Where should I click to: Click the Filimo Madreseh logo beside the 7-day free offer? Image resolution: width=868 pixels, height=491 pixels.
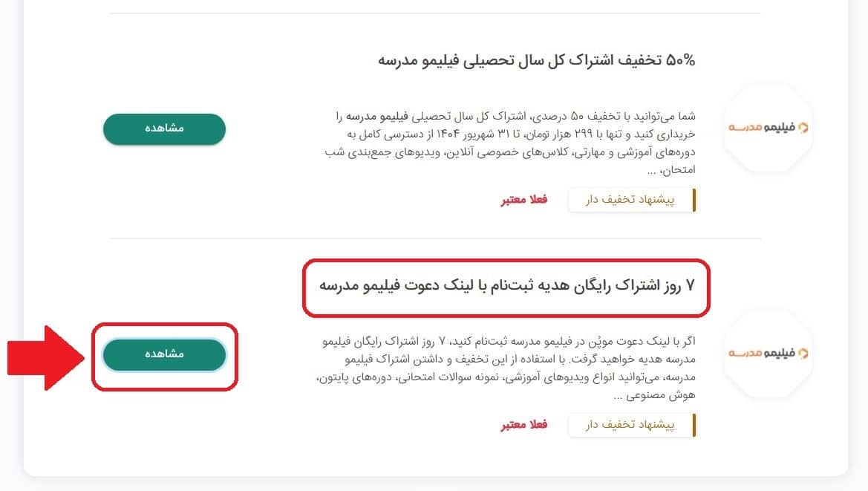(x=768, y=353)
